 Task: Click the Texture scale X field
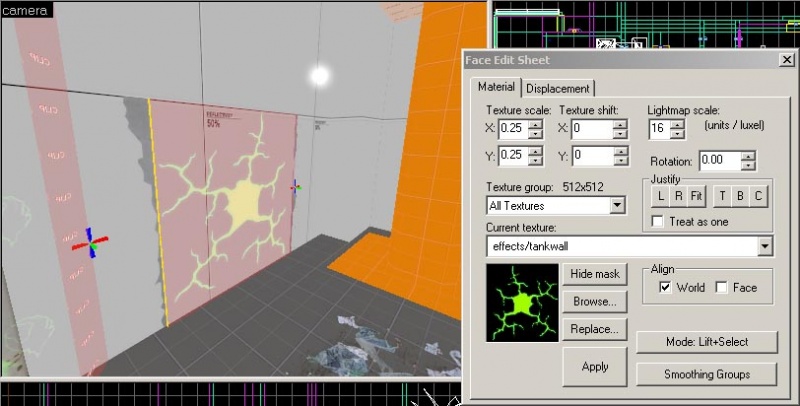[x=512, y=129]
